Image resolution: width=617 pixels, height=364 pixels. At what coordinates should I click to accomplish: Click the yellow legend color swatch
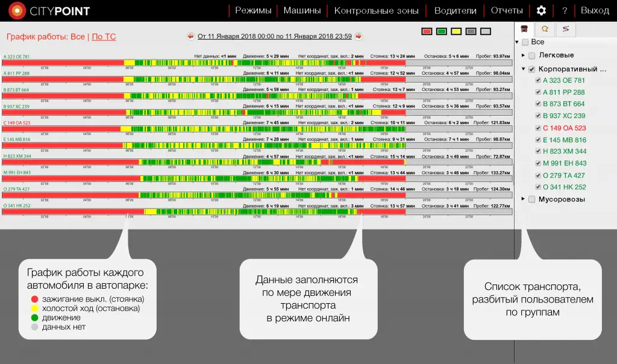(x=456, y=31)
